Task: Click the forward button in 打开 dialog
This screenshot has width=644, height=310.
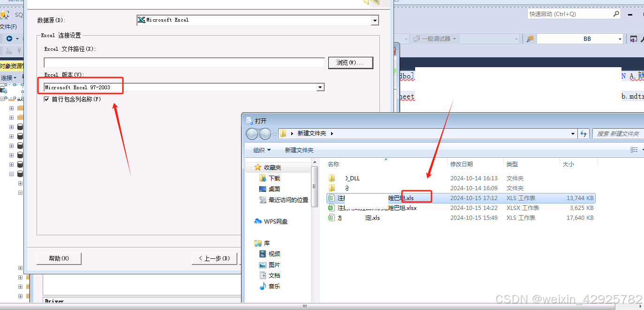Action: 265,134
